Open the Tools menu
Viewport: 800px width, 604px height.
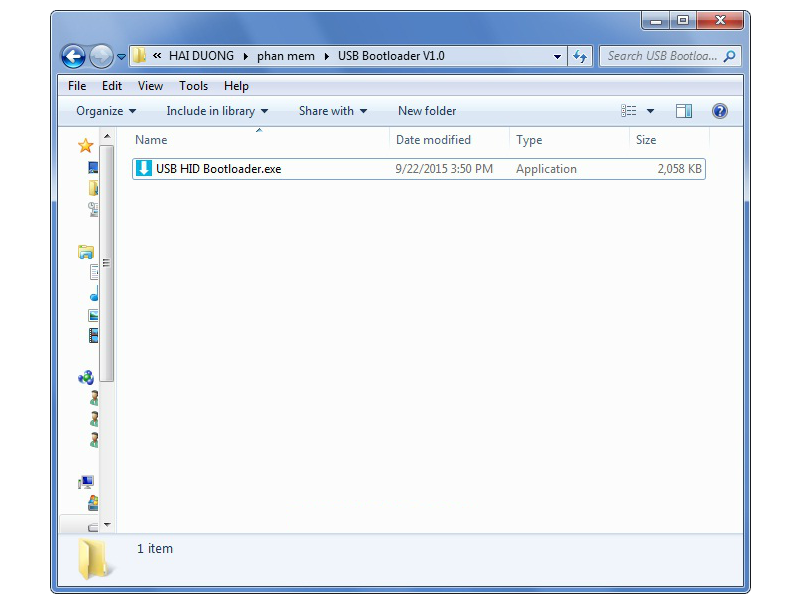click(x=193, y=86)
